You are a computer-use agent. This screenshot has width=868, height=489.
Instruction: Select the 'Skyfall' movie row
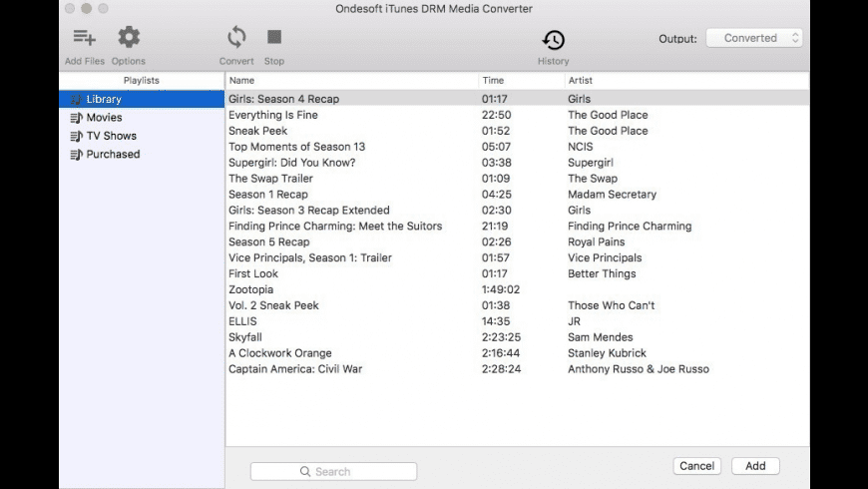pyautogui.click(x=518, y=336)
